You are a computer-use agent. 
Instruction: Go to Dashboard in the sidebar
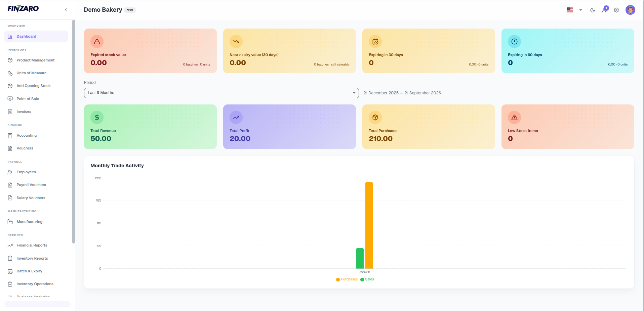pos(36,37)
